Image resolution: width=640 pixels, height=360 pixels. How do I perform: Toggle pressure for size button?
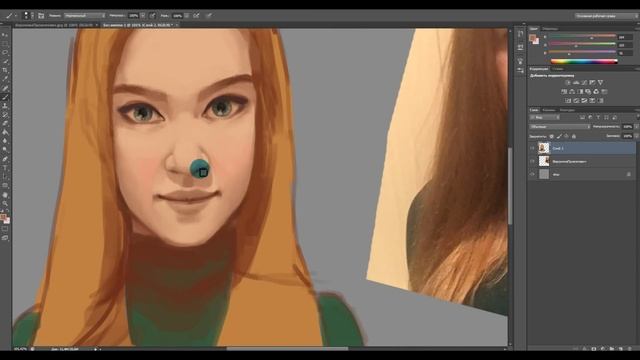point(209,16)
